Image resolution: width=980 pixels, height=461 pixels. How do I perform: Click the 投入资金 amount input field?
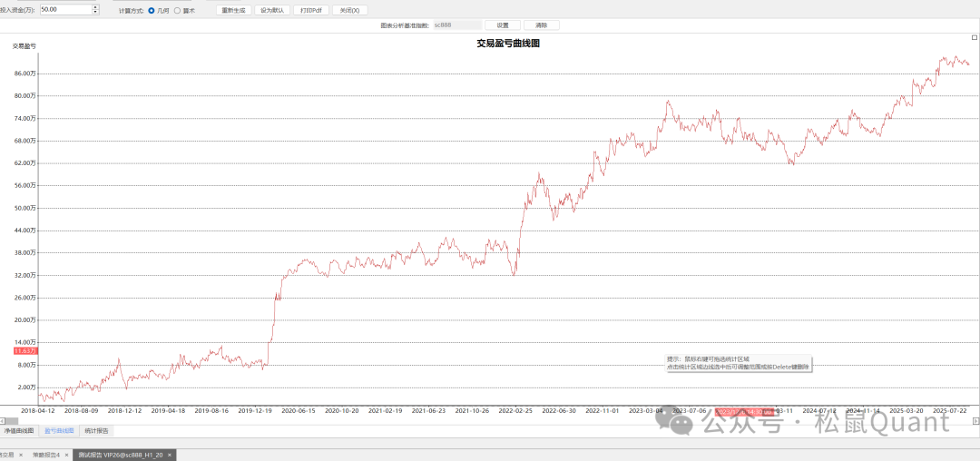64,9
